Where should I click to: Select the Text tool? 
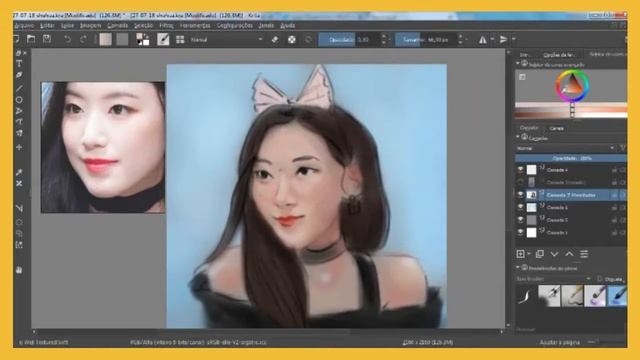click(x=19, y=64)
